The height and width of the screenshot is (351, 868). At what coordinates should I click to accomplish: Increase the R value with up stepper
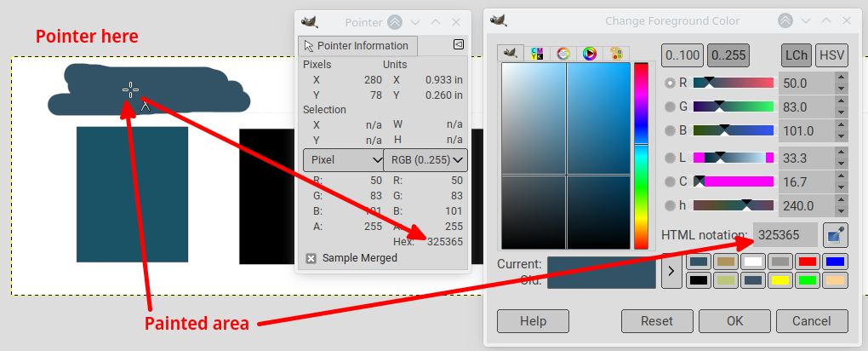coord(842,78)
